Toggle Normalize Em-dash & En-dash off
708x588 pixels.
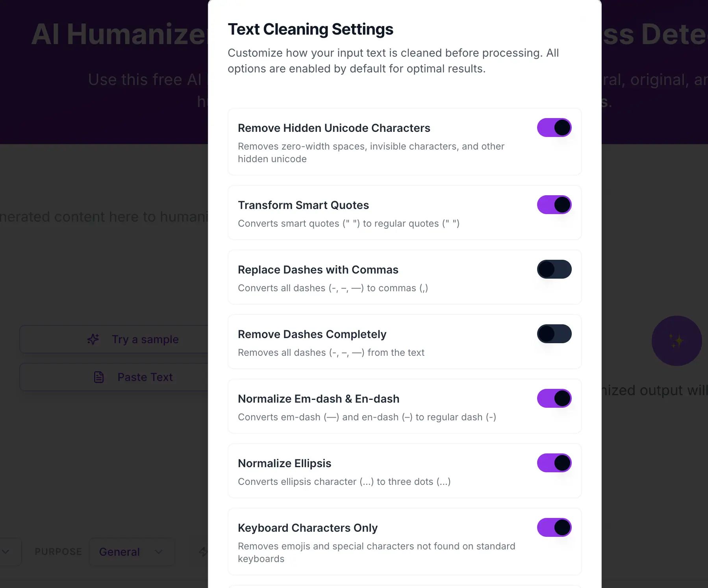pyautogui.click(x=554, y=398)
